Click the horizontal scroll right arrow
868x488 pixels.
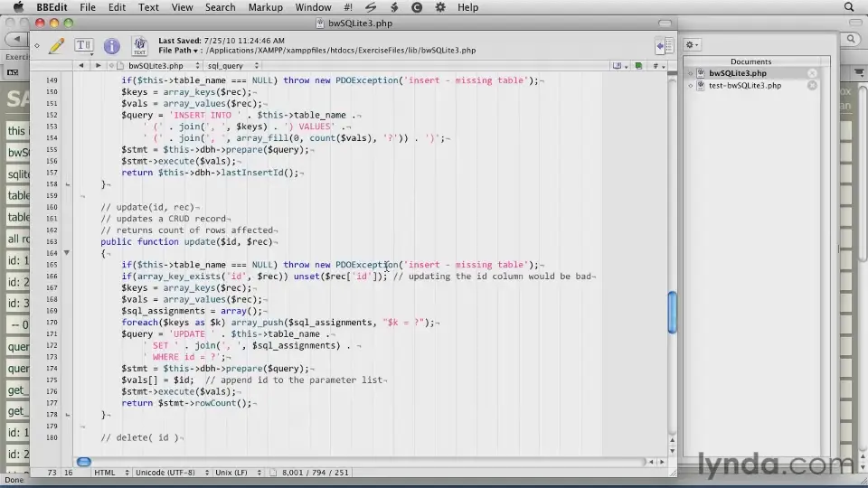pos(662,462)
